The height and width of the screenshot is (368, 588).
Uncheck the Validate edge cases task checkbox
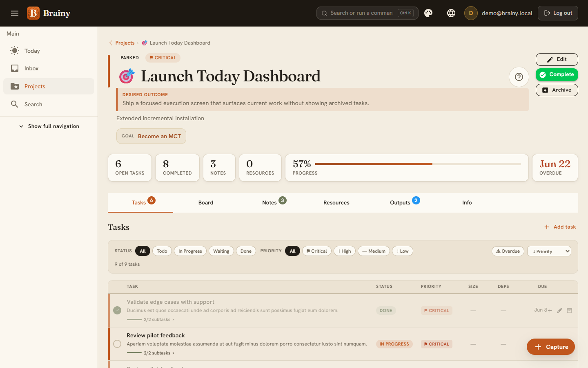(117, 310)
